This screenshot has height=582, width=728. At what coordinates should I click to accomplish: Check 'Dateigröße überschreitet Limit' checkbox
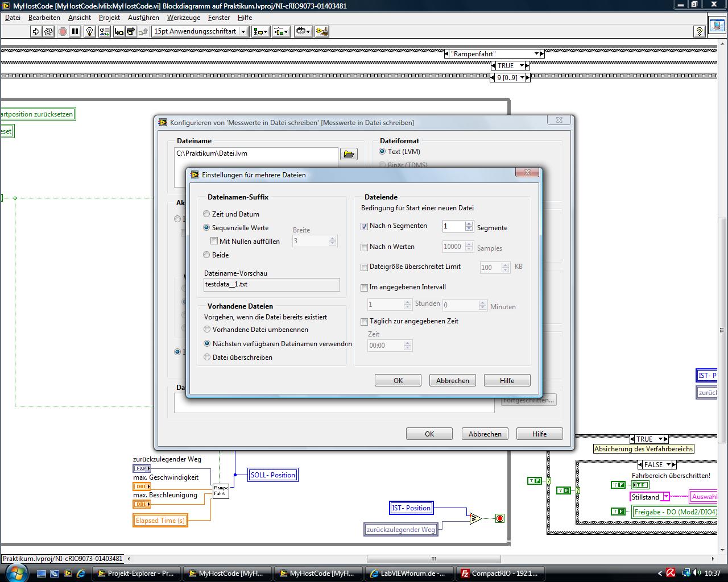(365, 267)
